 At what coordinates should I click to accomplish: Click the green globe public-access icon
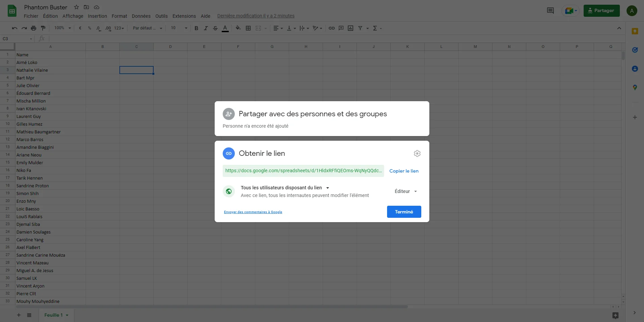[229, 191]
